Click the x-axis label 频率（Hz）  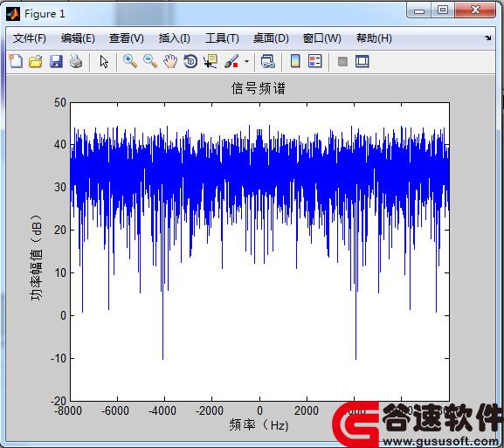pos(259,425)
